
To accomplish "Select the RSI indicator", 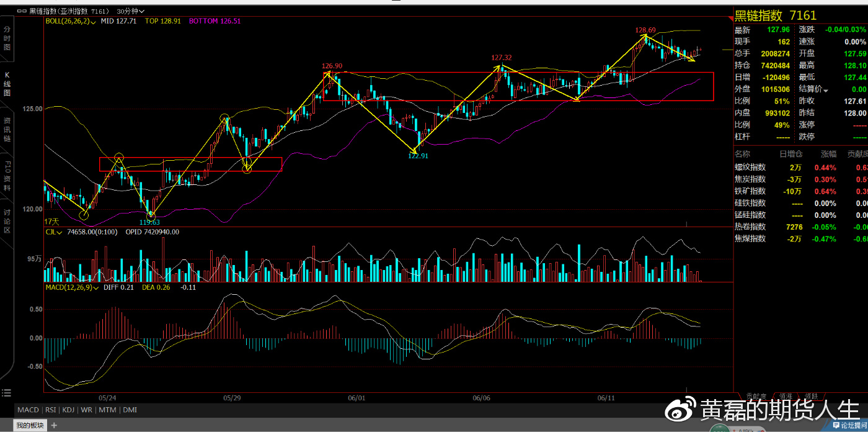I will (51, 410).
